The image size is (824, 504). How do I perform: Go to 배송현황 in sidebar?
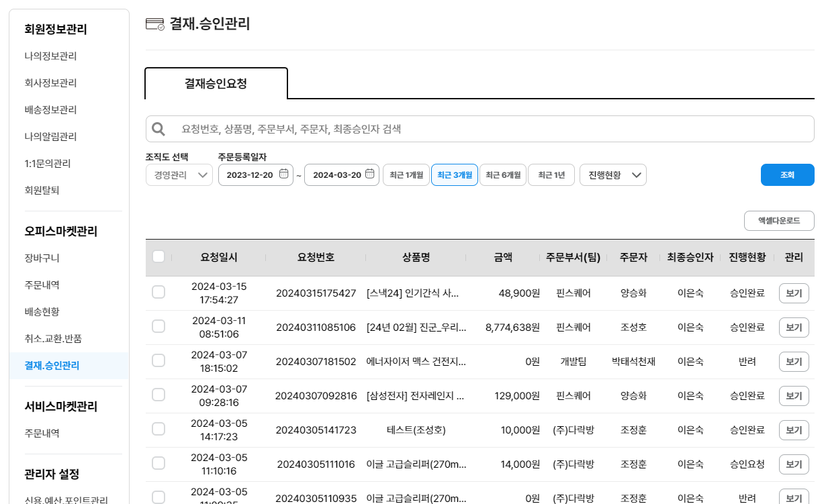pyautogui.click(x=42, y=311)
